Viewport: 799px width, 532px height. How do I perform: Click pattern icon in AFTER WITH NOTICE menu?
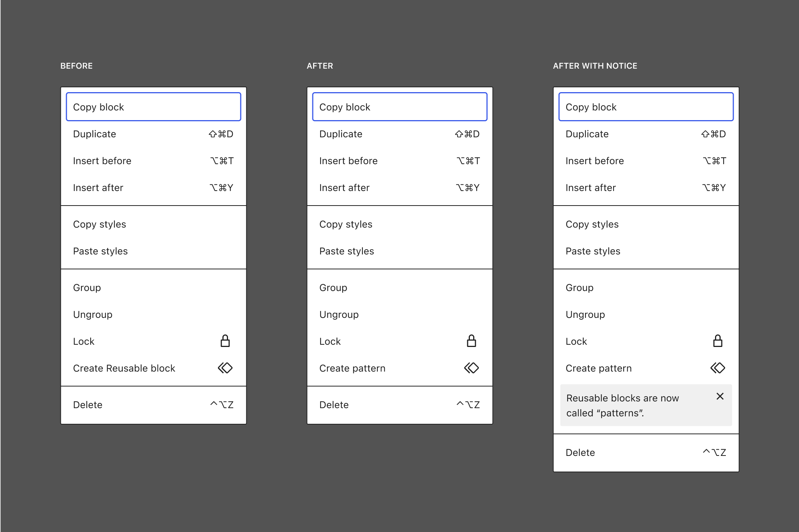[x=718, y=368]
